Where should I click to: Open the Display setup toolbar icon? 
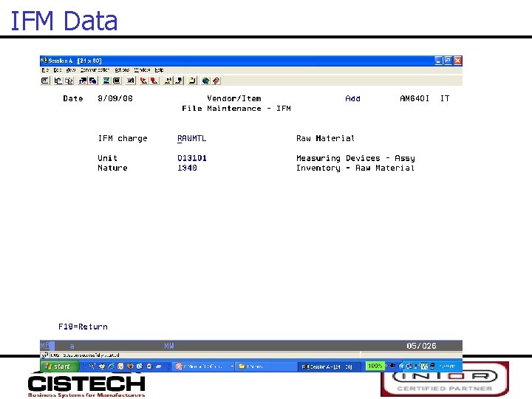(x=106, y=81)
